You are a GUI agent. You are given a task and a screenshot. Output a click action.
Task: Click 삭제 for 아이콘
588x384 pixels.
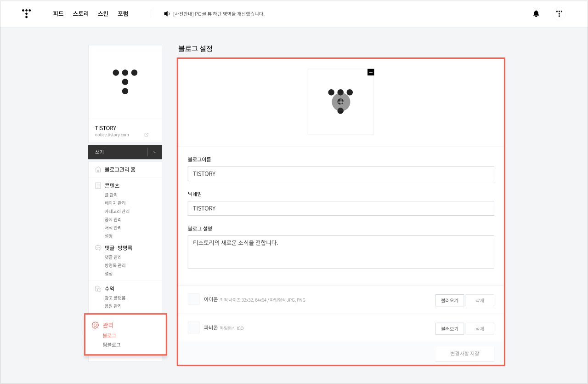(x=480, y=300)
